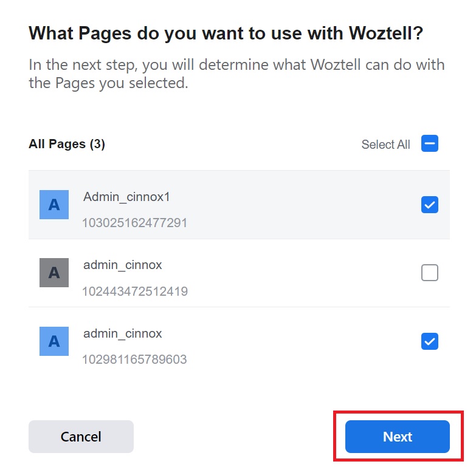Click the Select All label text
This screenshot has width=476, height=467.
coord(385,145)
